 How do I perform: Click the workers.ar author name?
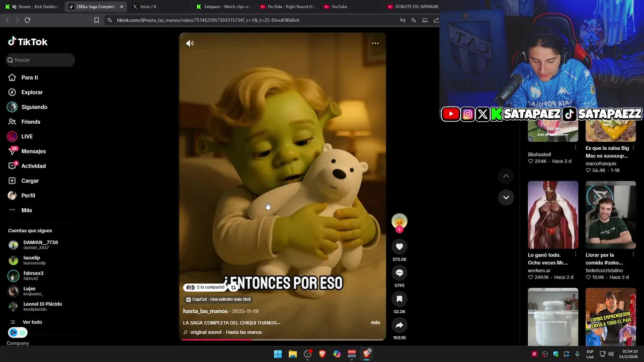(x=539, y=270)
